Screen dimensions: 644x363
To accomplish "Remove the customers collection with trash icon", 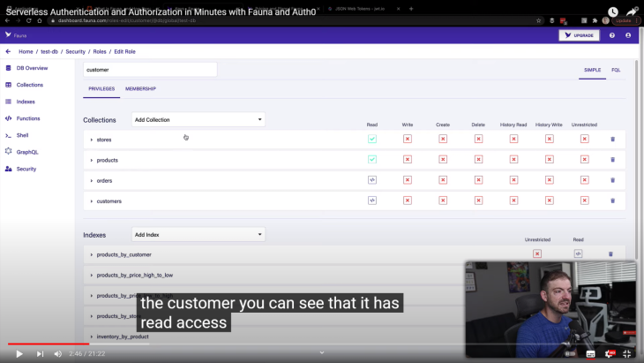I will pyautogui.click(x=612, y=200).
